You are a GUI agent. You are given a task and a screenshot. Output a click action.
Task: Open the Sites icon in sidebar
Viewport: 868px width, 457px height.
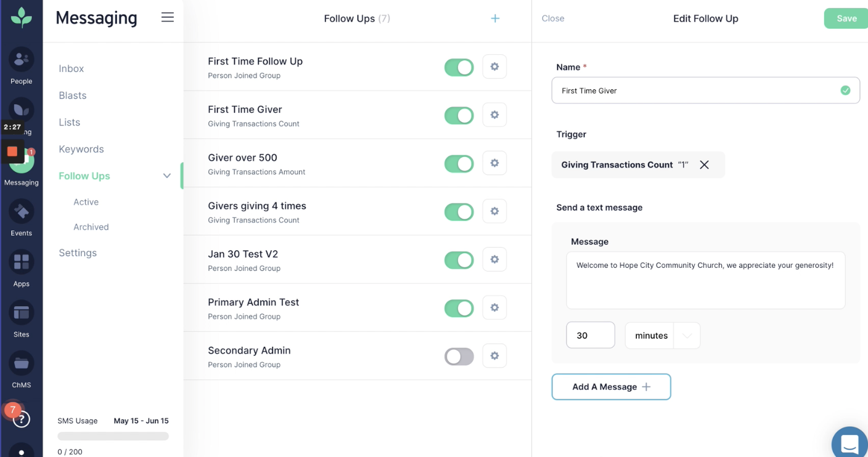point(21,313)
